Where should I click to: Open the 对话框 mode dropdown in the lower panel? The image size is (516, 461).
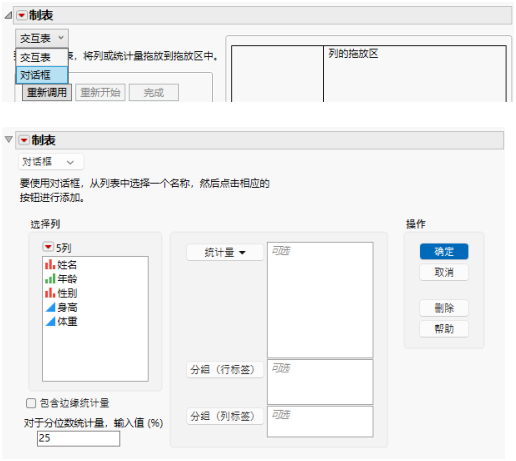click(x=51, y=162)
